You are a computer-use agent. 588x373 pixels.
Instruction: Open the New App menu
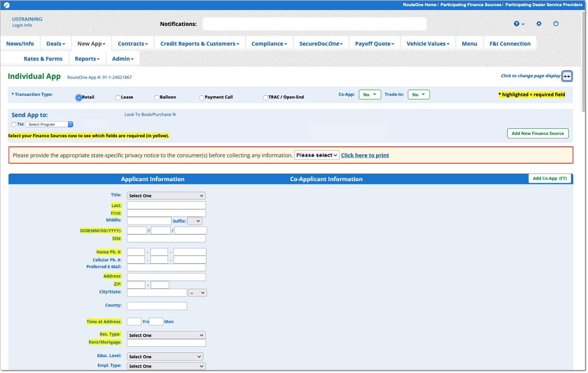pos(91,44)
